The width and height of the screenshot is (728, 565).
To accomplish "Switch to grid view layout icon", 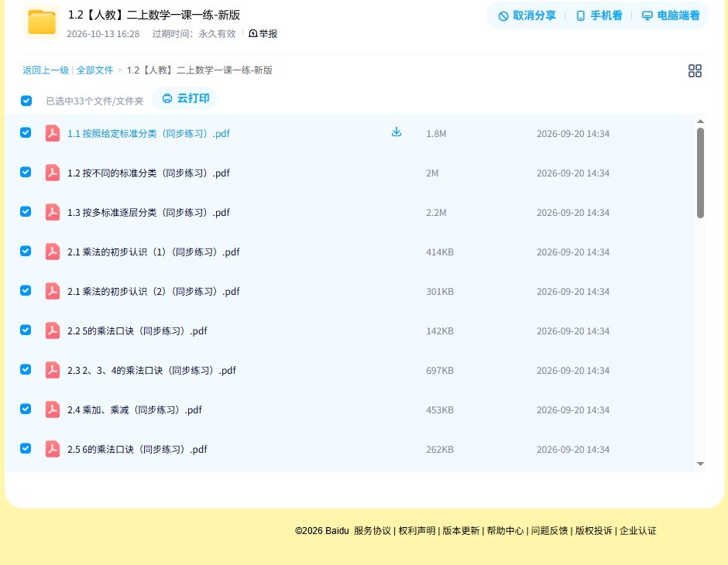I will [695, 70].
